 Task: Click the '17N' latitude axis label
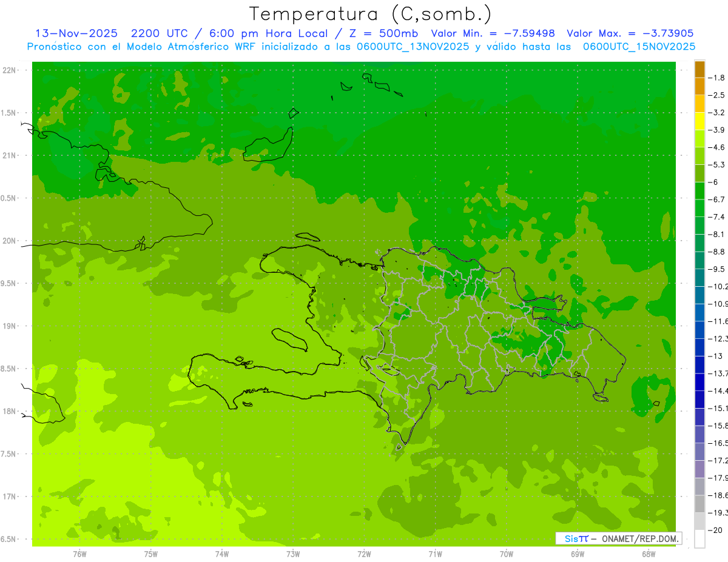click(x=9, y=497)
